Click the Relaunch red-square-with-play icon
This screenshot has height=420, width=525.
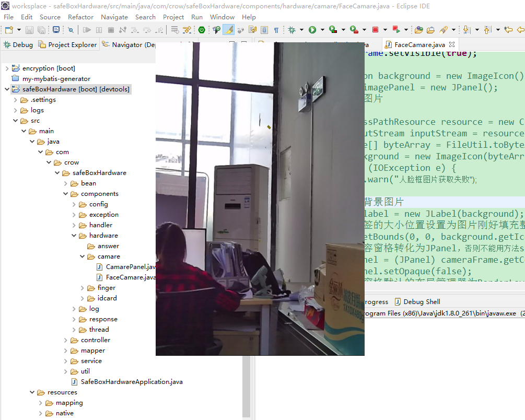(x=396, y=30)
